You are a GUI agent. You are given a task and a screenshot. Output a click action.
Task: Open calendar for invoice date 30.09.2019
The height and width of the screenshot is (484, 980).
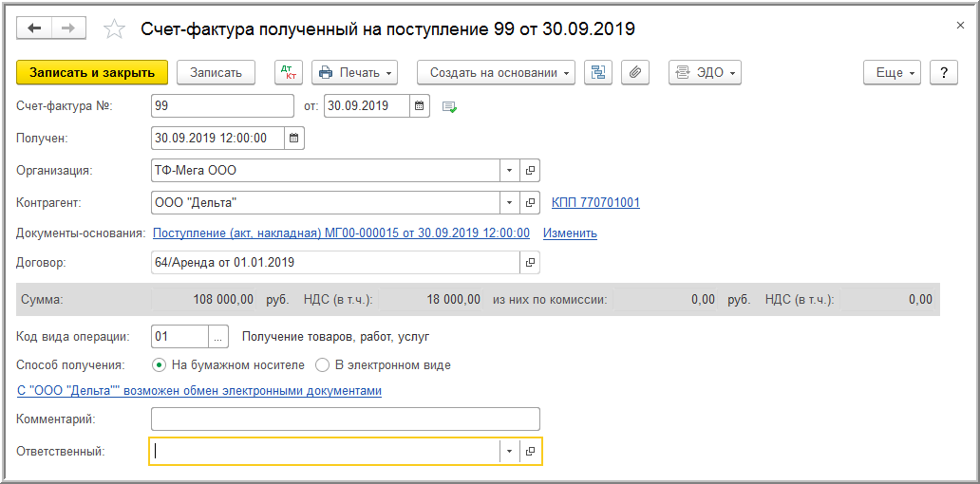(420, 105)
